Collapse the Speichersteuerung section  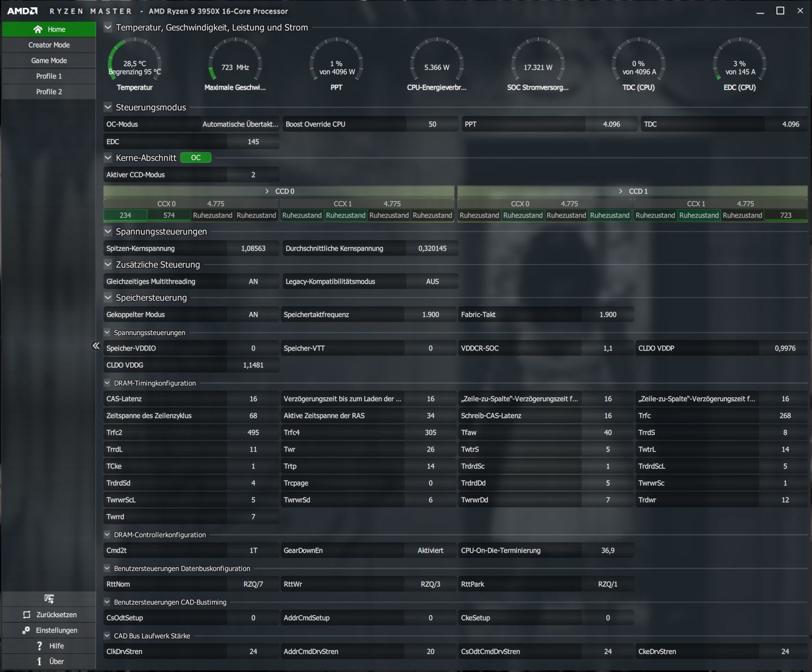[108, 297]
